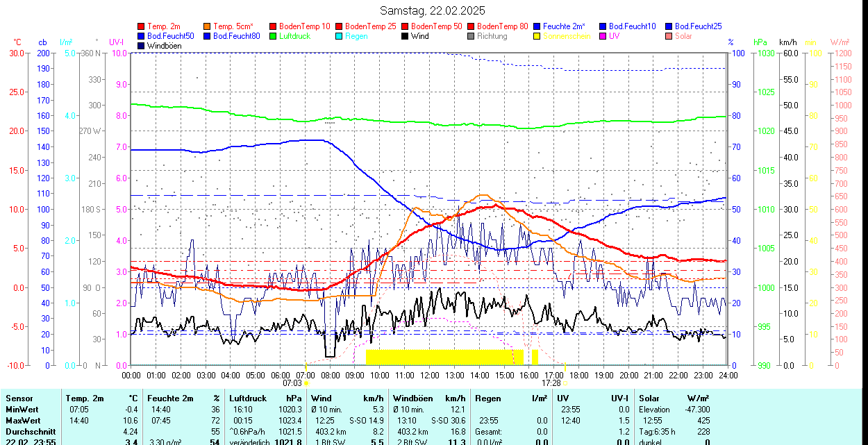Click the orange Temp. 5cm legend swatch
Viewport: 868px width, 445px height.
208,26
